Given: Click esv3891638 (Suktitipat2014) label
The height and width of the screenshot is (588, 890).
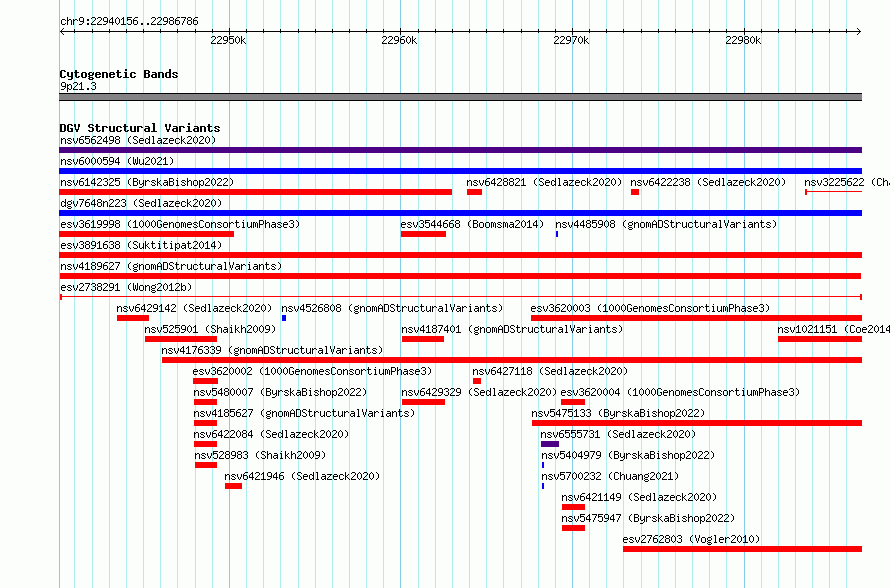Looking at the screenshot, I should click(141, 245).
